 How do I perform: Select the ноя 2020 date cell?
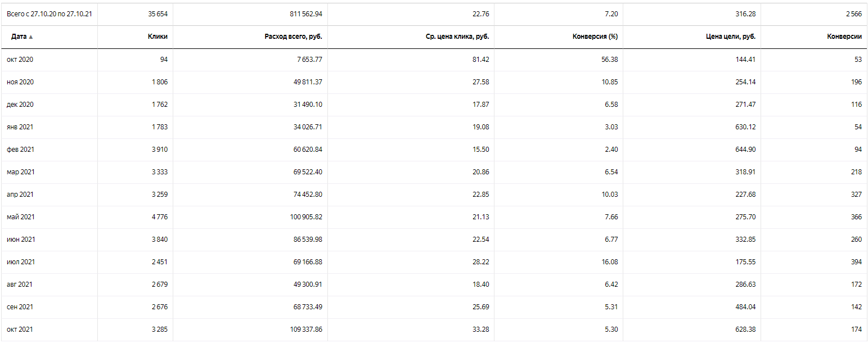coord(20,82)
